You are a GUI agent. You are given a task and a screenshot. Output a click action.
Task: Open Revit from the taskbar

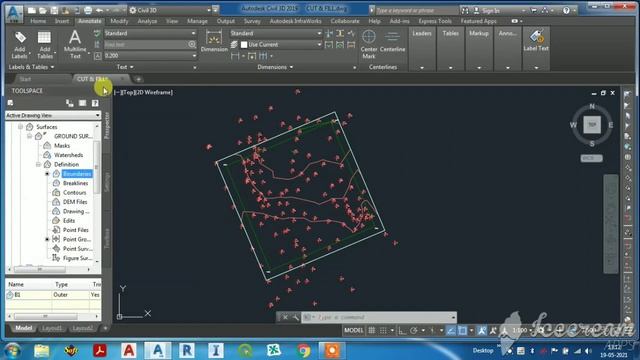187,351
